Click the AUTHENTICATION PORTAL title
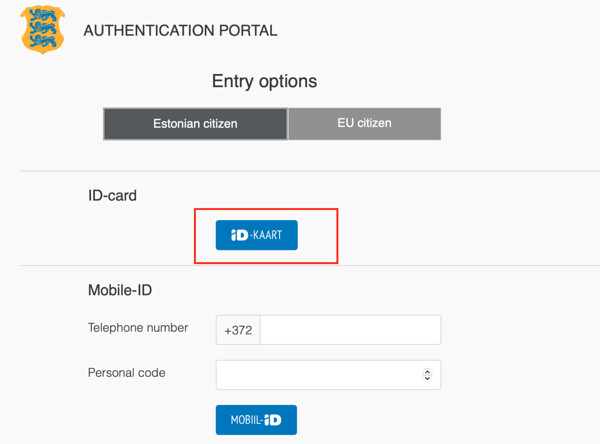Viewport: 600px width, 444px height. (180, 30)
